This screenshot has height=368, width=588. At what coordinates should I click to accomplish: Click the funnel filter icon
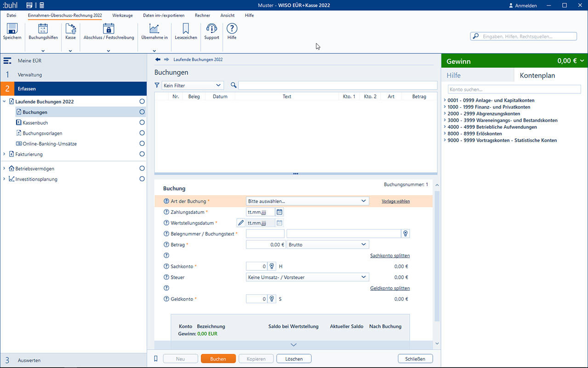click(x=157, y=85)
